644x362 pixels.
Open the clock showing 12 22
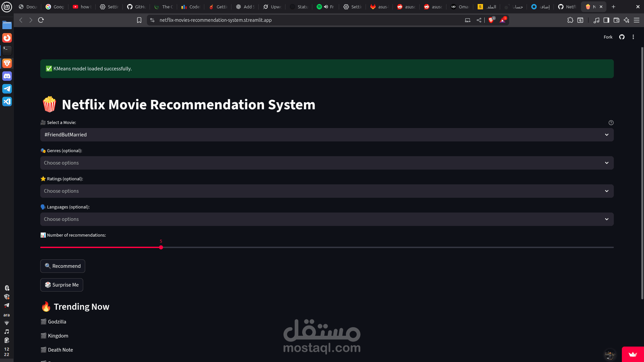(7, 352)
